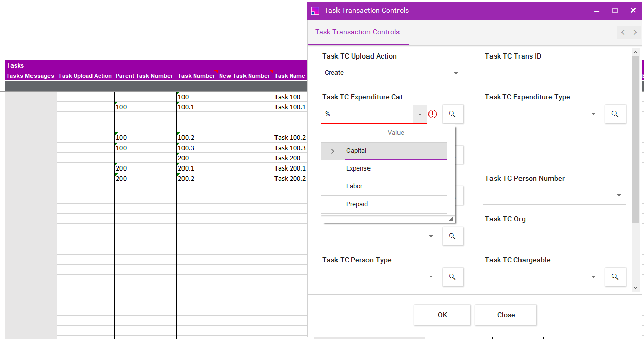
Task: Click search icon left of Task TC Org
Action: [452, 236]
